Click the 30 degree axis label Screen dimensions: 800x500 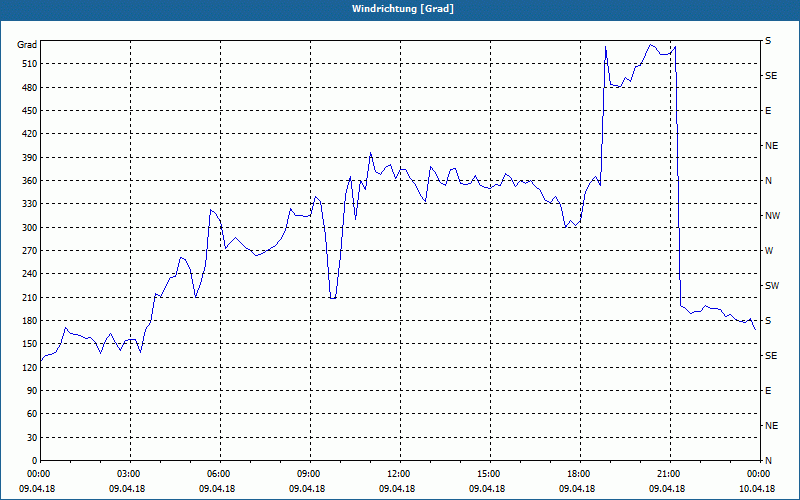32,438
